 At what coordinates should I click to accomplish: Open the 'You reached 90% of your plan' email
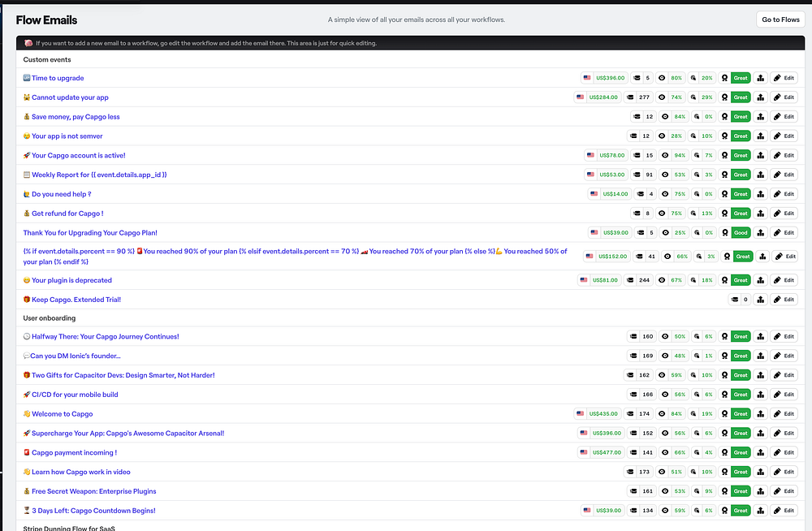pos(296,257)
